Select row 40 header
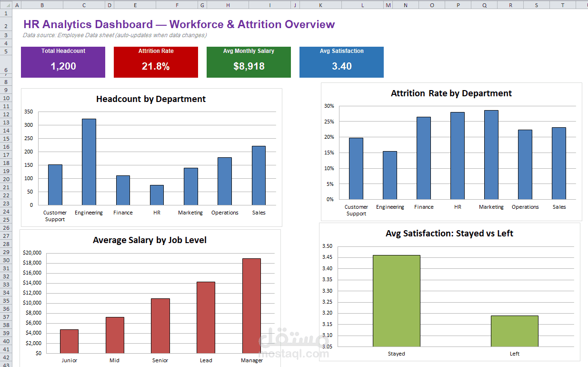 click(x=6, y=341)
